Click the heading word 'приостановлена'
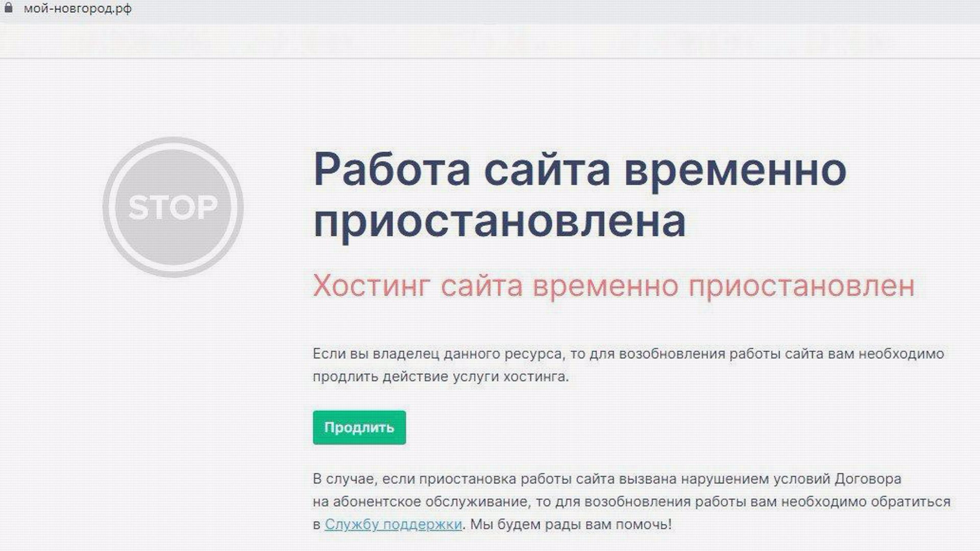The image size is (980, 551). click(499, 221)
